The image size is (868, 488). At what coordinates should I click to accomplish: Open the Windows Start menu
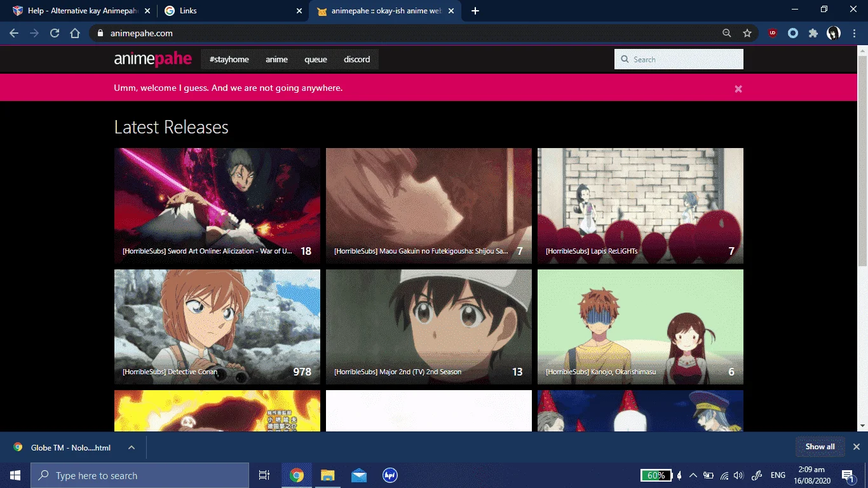point(15,475)
